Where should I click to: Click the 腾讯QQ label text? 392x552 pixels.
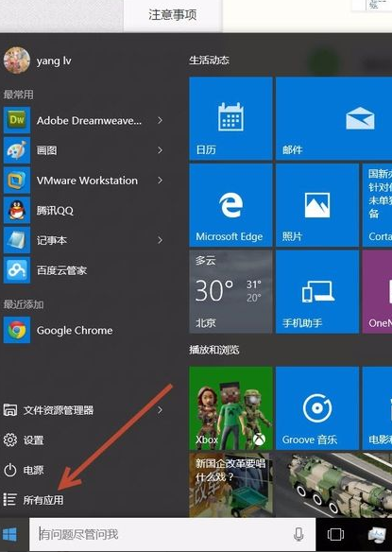55,211
